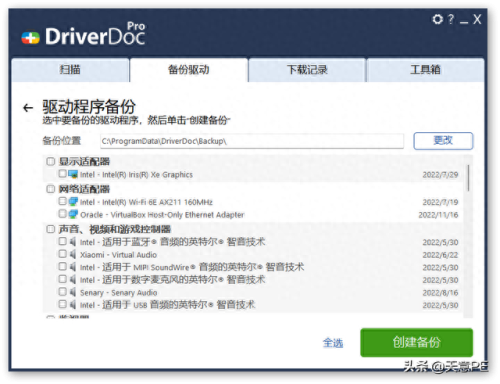The image size is (500, 384).
Task: Select 'Intel - Intel(R) Iris(R) Xe Graphics' text
Action: pyautogui.click(x=136, y=175)
